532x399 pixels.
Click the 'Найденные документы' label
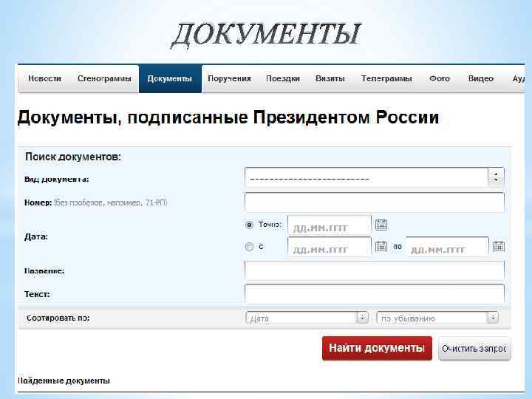[x=64, y=381]
